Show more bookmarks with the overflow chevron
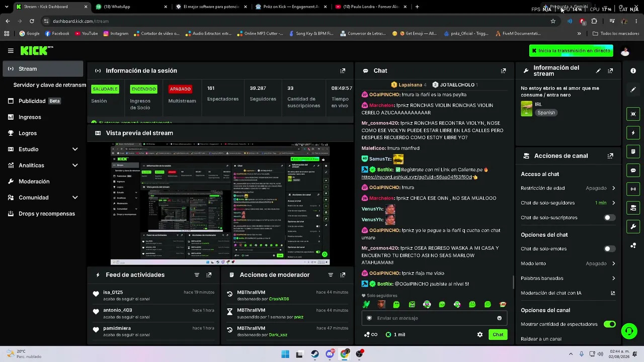The height and width of the screenshot is (362, 644). (579, 34)
